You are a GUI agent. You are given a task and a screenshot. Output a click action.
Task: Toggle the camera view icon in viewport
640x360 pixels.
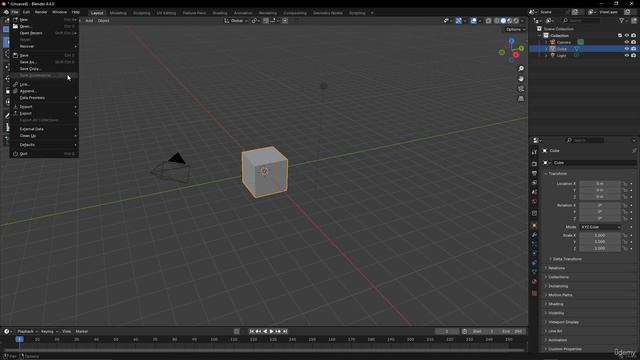click(x=521, y=89)
